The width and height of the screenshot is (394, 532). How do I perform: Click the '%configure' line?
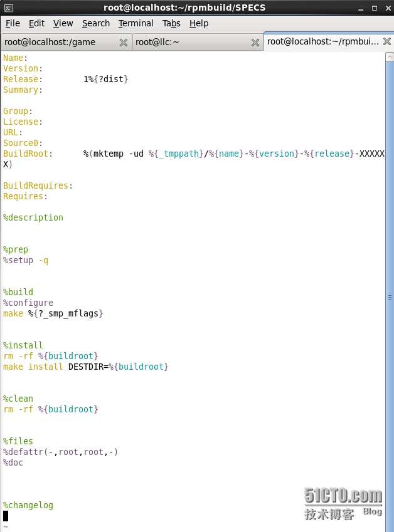pyautogui.click(x=28, y=303)
